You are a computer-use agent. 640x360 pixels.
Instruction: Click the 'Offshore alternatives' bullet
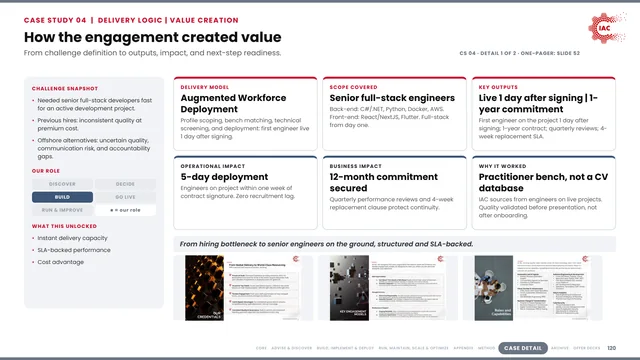pos(94,149)
